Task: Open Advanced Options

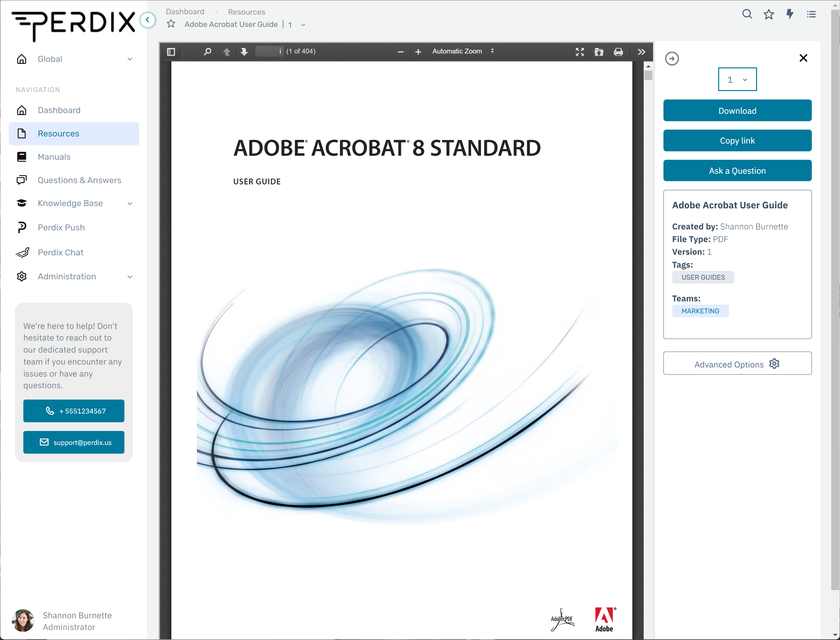Action: coord(737,364)
